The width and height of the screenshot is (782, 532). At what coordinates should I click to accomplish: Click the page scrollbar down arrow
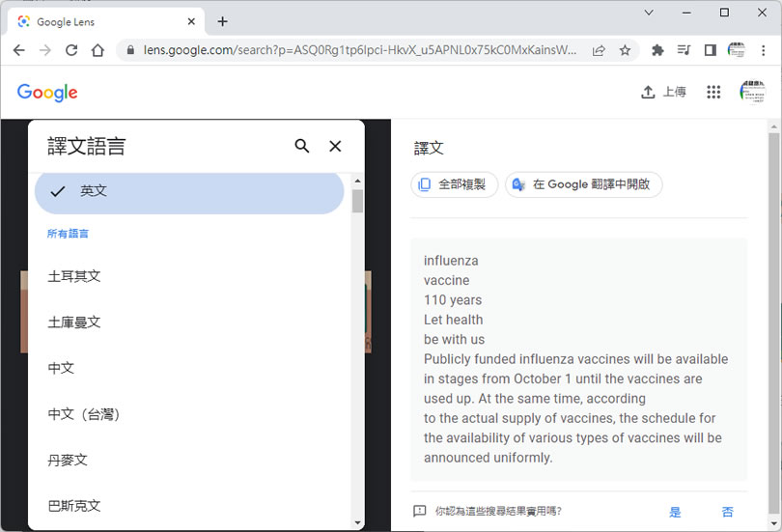pos(774,523)
